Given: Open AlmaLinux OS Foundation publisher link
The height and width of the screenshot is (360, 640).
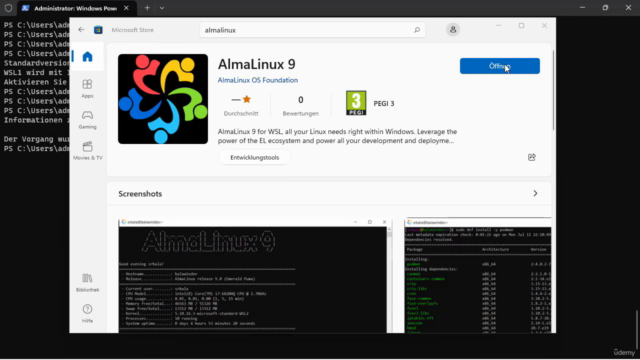Looking at the screenshot, I should tap(258, 80).
